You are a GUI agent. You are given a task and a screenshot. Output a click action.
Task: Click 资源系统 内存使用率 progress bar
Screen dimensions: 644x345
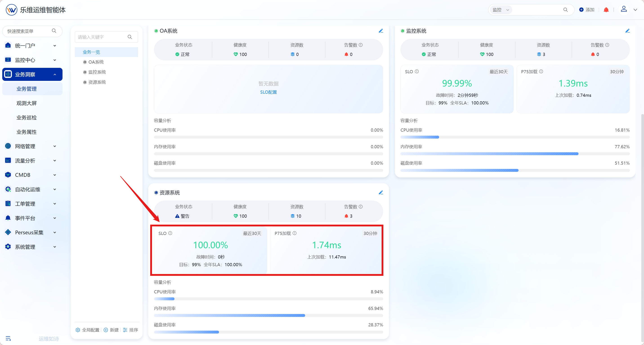[268, 316]
